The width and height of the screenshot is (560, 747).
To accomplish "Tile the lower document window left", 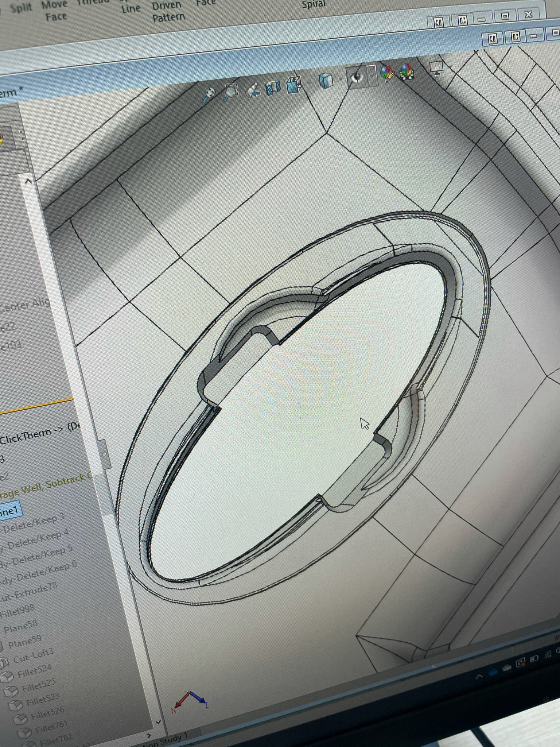I will pyautogui.click(x=493, y=38).
